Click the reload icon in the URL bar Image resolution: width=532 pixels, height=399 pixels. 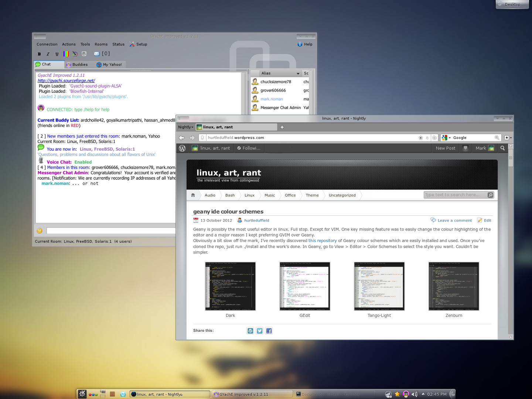pyautogui.click(x=434, y=138)
